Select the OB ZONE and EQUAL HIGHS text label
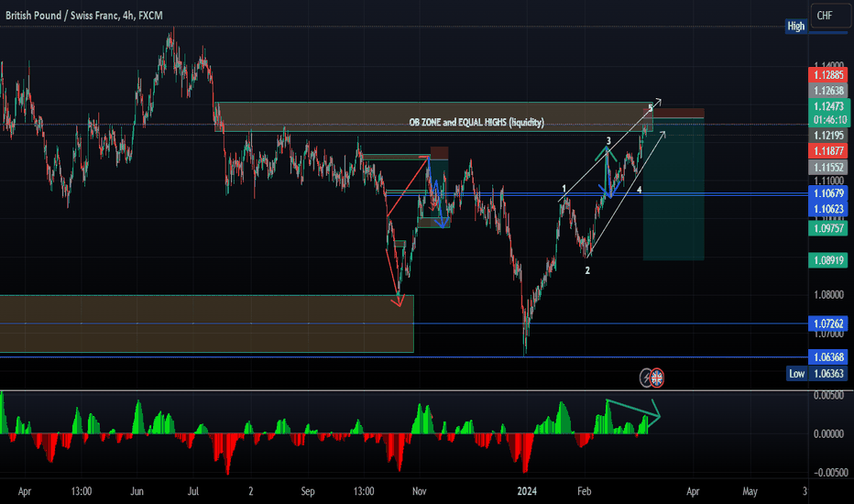This screenshot has height=504, width=854. [476, 123]
